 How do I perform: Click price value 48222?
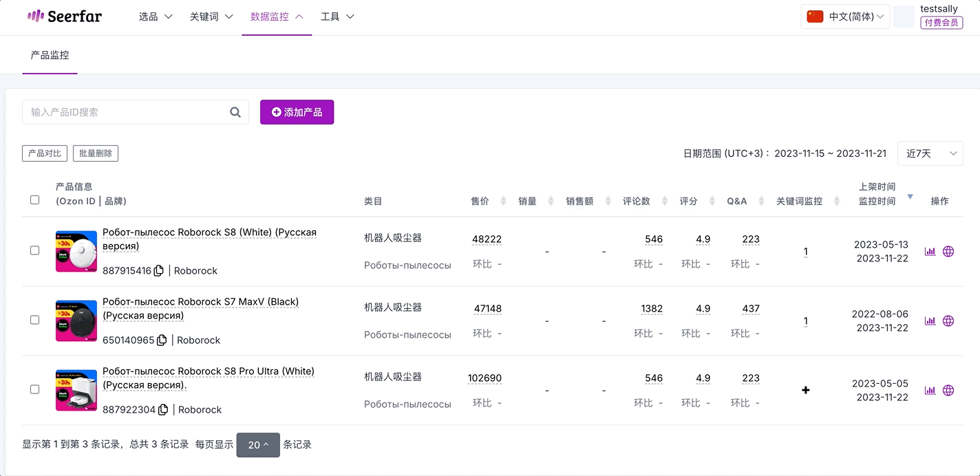[487, 239]
